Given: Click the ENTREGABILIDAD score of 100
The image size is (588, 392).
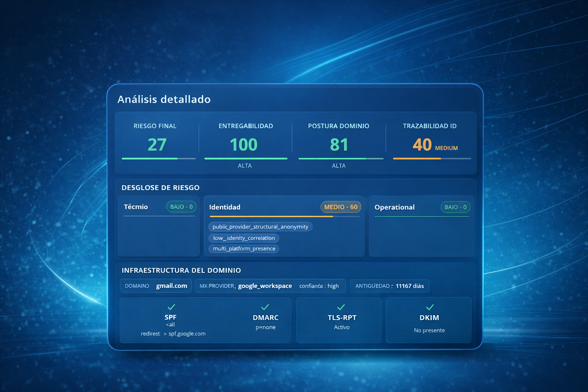Looking at the screenshot, I should click(245, 144).
